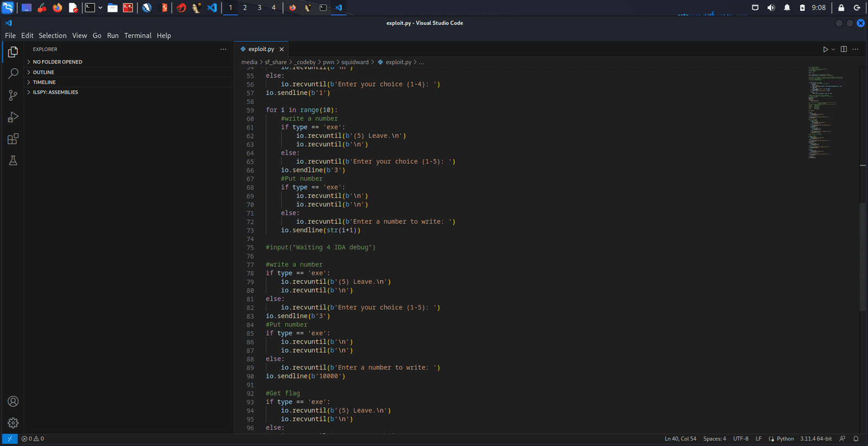Close the exploit.py tab
Image resolution: width=868 pixels, height=446 pixels.
click(282, 49)
